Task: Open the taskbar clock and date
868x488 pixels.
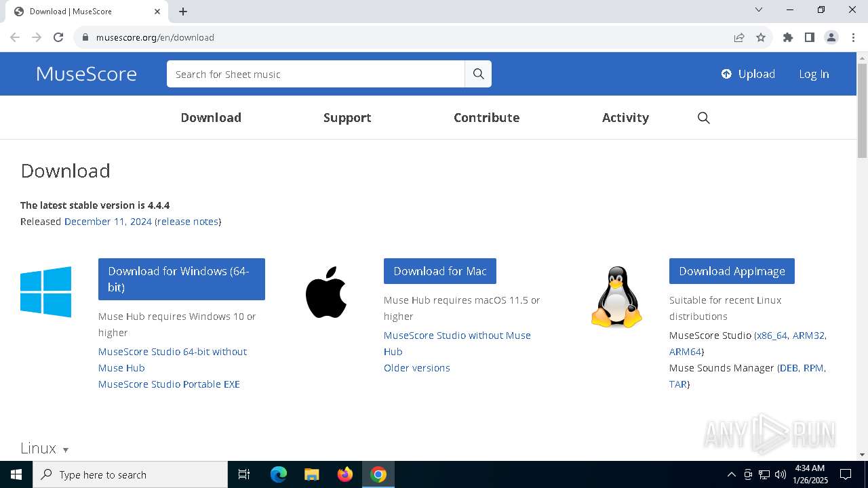Action: pos(810,474)
